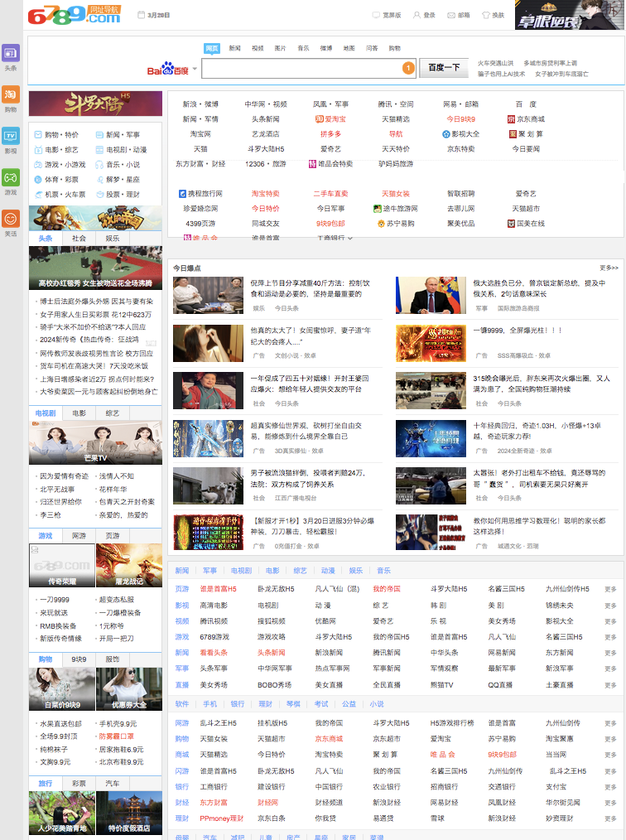Click the 6789.com site logo

[x=75, y=15]
